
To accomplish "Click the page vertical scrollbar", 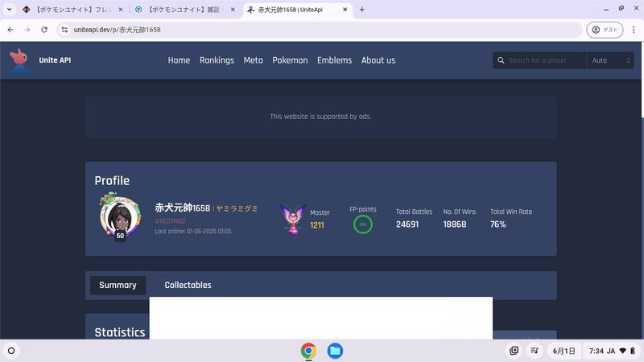I will pos(642,80).
